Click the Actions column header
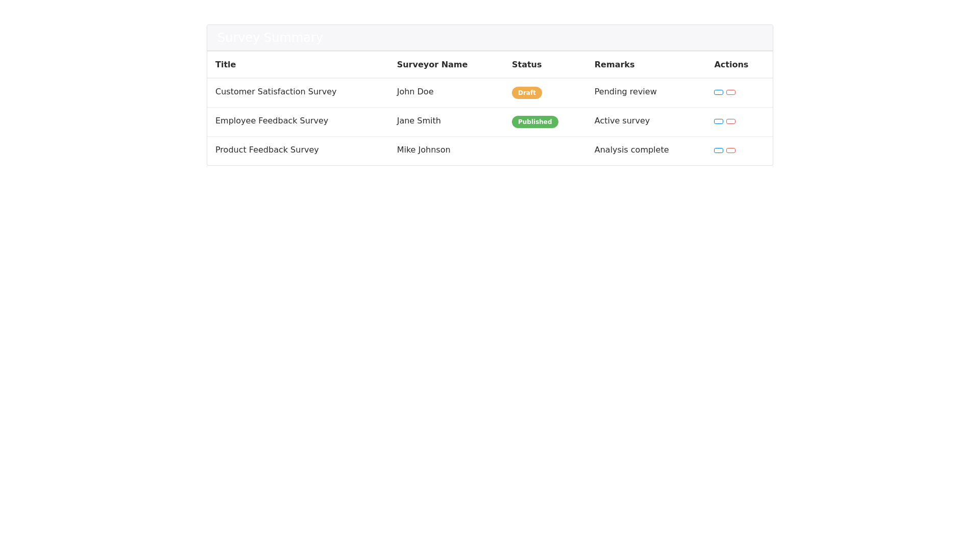Viewport: 980px width, 551px height. 731,64
